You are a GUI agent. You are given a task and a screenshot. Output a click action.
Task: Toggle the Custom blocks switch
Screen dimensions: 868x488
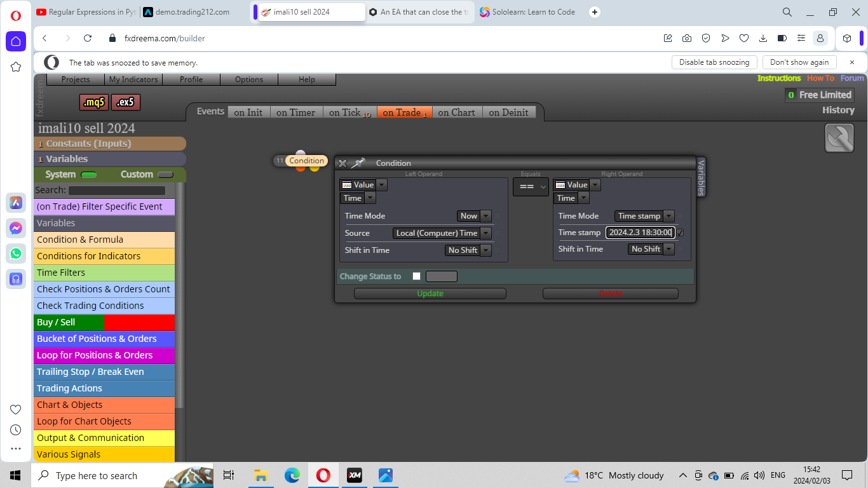[x=165, y=175]
